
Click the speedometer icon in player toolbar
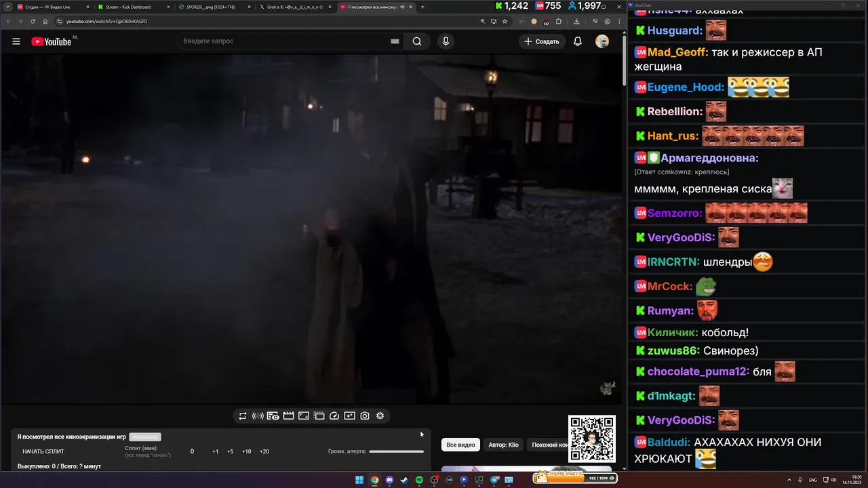pos(334,416)
